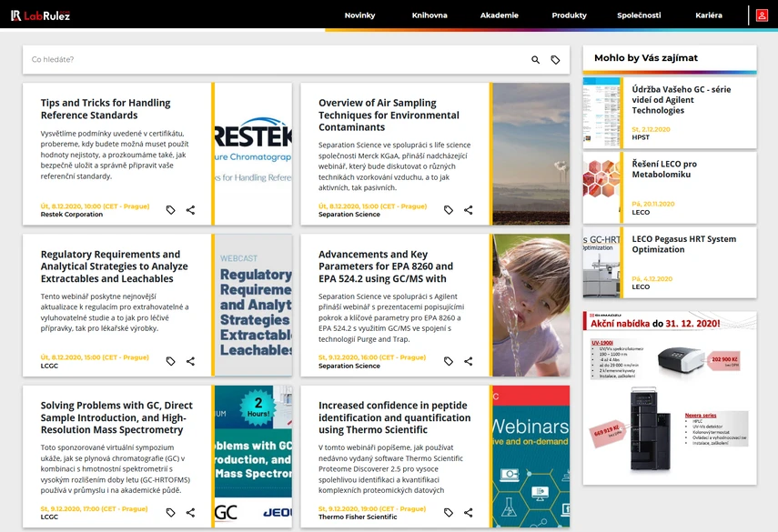This screenshot has width=778, height=532.
Task: Click the LabRulez logo
Action: pyautogui.click(x=40, y=15)
